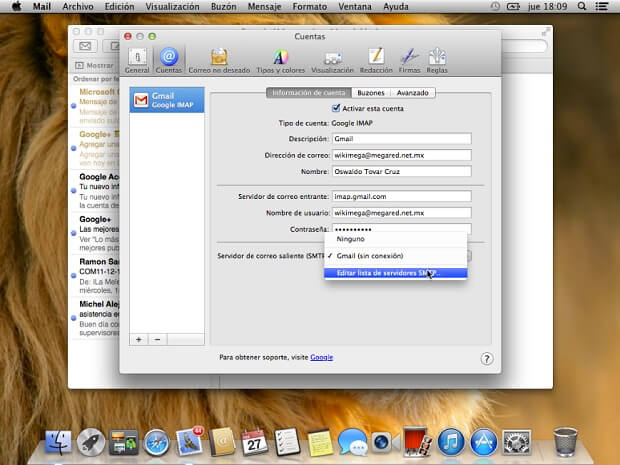This screenshot has width=620, height=465.
Task: Open the Edición menu
Action: (x=119, y=6)
